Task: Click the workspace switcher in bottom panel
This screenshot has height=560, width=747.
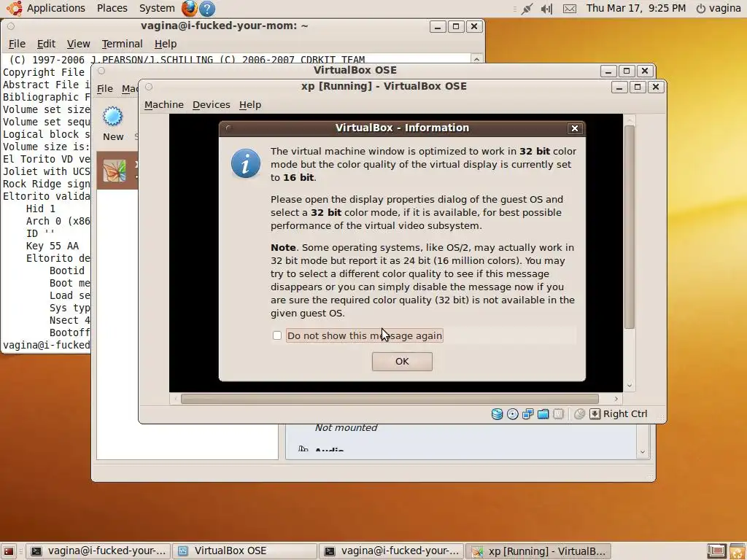Action: [716, 551]
